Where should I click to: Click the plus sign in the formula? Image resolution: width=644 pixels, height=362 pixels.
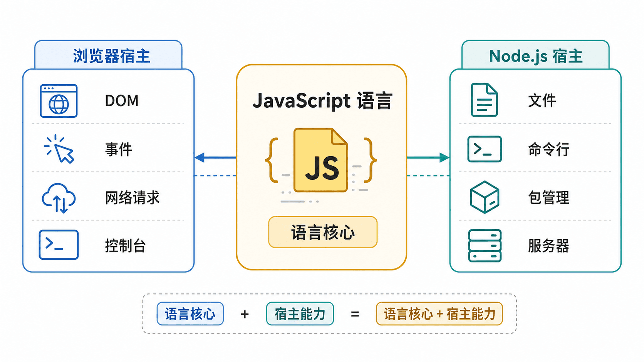[245, 314]
